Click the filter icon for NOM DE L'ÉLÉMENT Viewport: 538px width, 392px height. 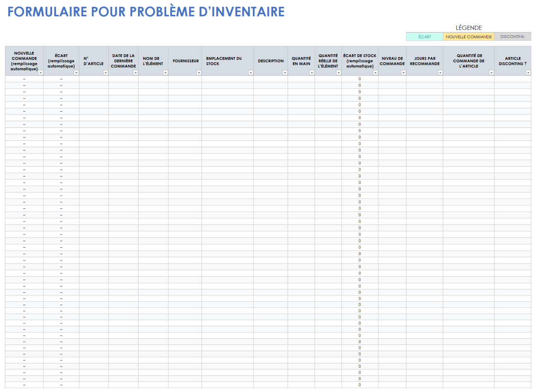(166, 73)
